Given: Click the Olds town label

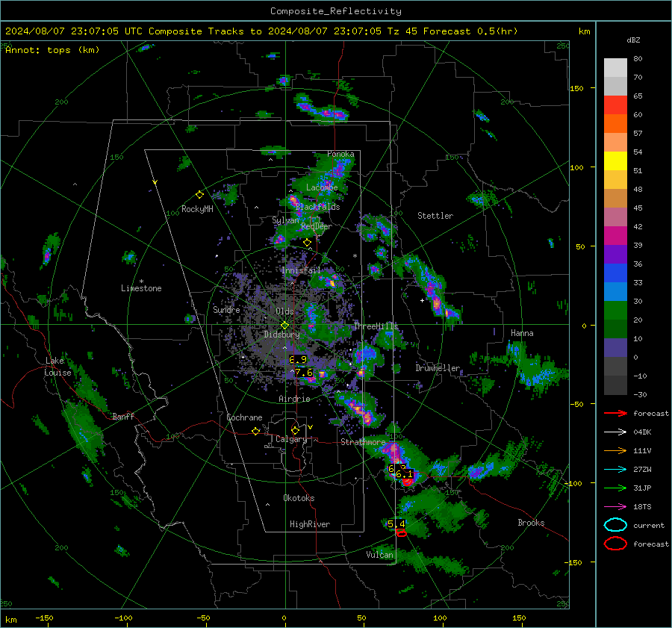Looking at the screenshot, I should pos(284,311).
